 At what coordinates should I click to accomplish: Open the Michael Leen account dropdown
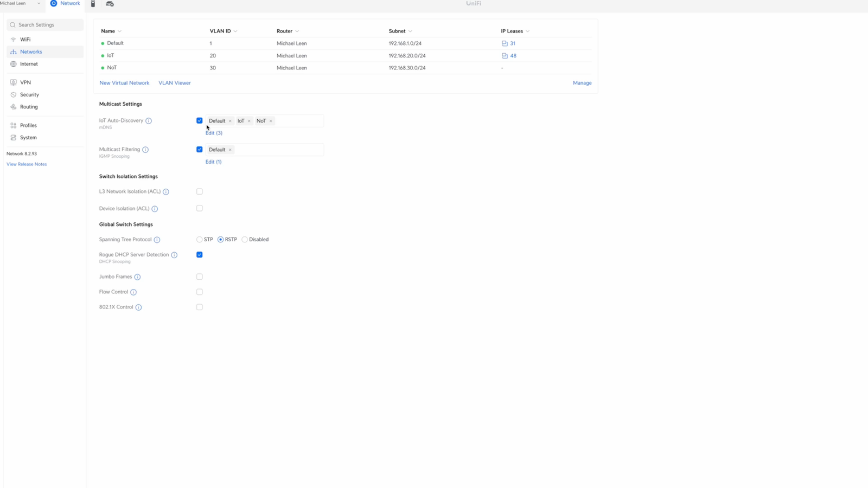pos(22,3)
